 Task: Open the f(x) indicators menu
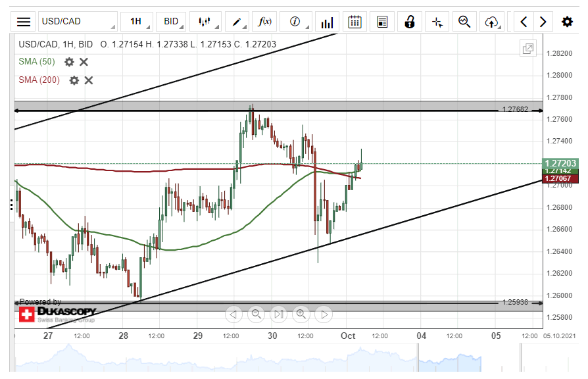pyautogui.click(x=264, y=22)
